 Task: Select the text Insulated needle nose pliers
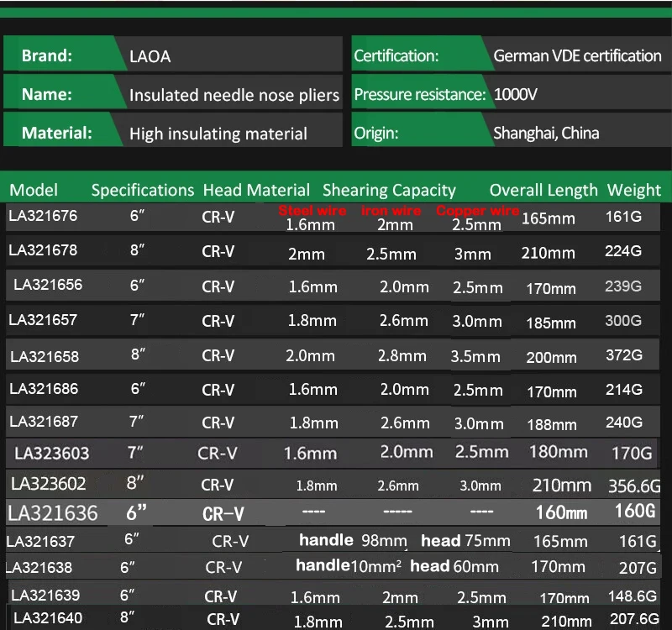click(x=234, y=95)
